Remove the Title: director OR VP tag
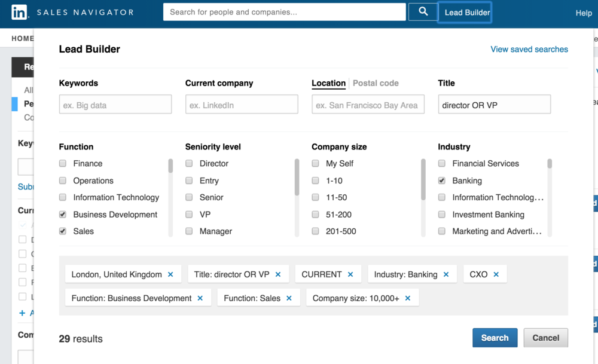Image resolution: width=598 pixels, height=364 pixels. click(278, 274)
